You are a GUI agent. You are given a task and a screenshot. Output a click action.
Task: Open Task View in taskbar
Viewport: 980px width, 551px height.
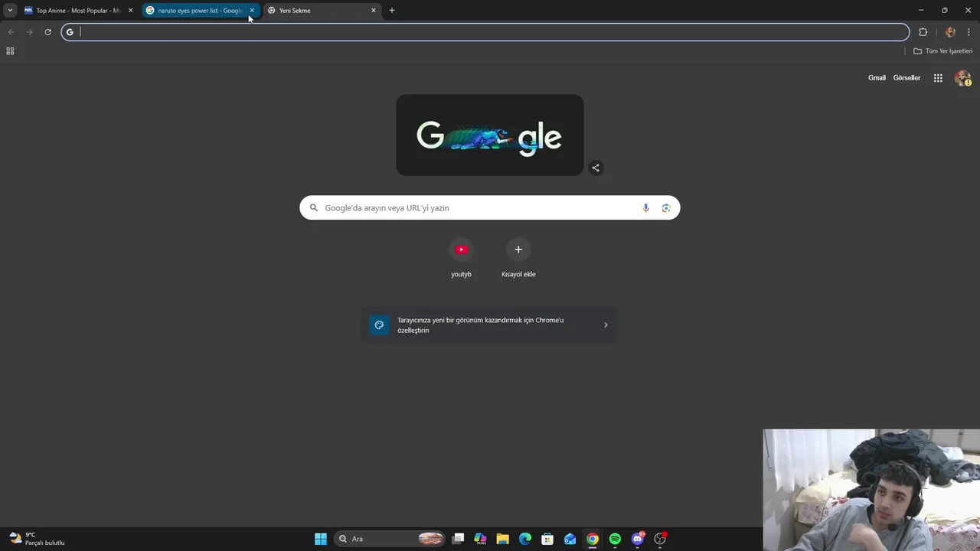[x=458, y=539]
